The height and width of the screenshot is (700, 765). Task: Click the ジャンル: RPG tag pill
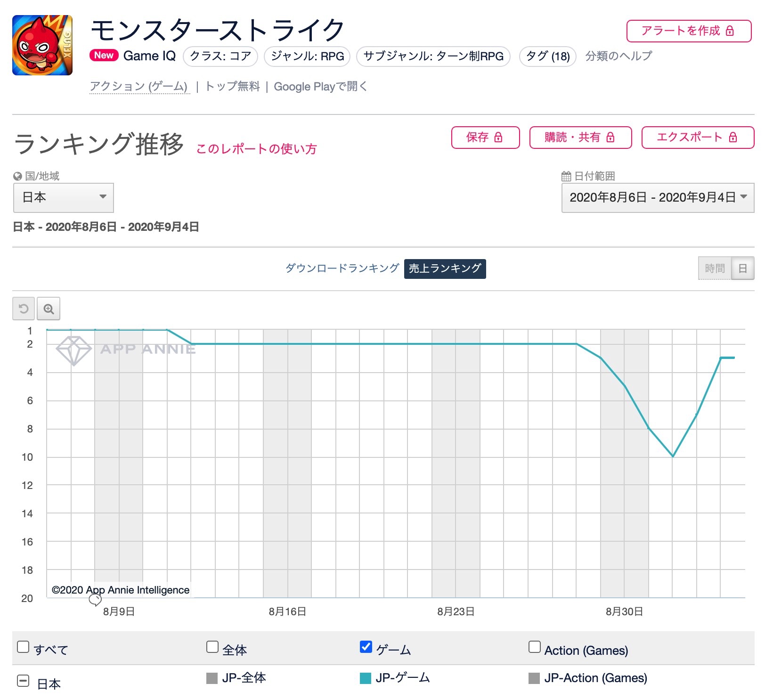(x=308, y=57)
